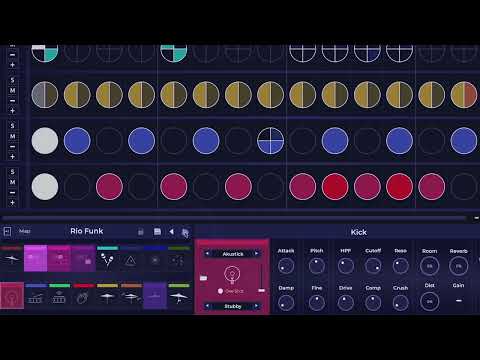Click the lock icon beside Rio Funk

141,232
